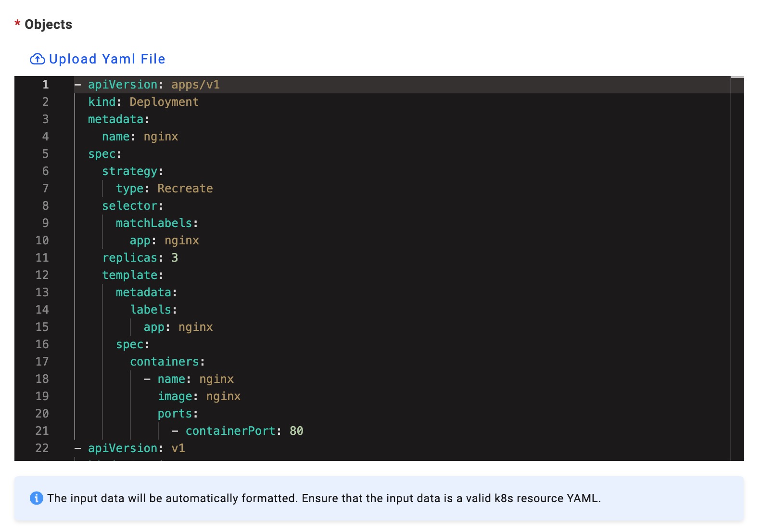Screen dimensions: 763x532
Task: Click the 'strategy' key on line 6
Action: click(130, 171)
